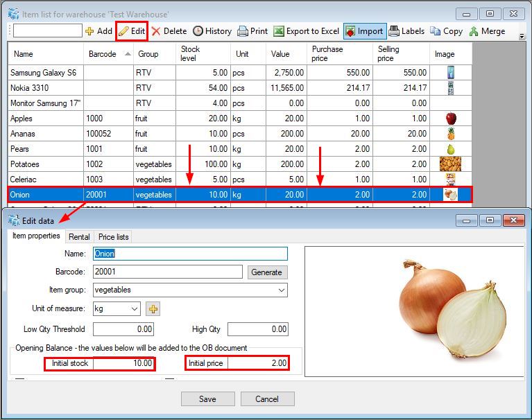Select the Samsung Galaxy S6 row name
The image size is (532, 420).
(x=43, y=73)
